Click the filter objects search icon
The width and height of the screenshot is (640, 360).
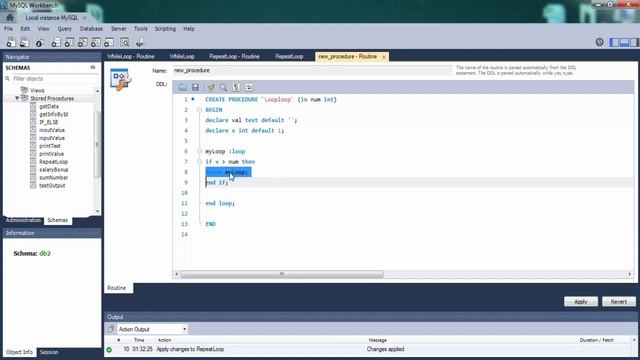[7, 78]
